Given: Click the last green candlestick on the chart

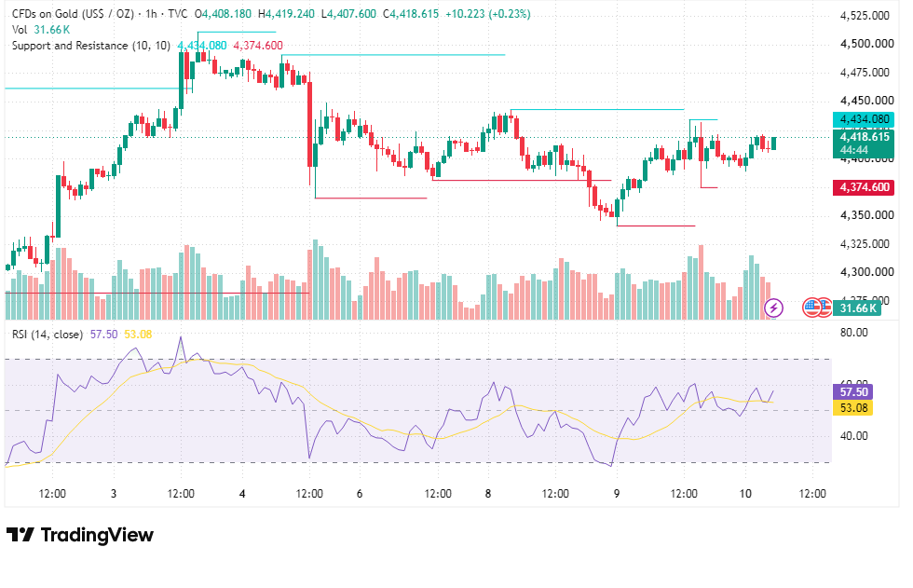Looking at the screenshot, I should pyautogui.click(x=774, y=144).
